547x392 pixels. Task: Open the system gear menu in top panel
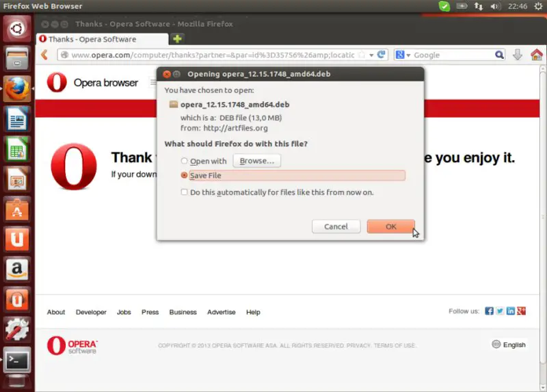(538, 6)
